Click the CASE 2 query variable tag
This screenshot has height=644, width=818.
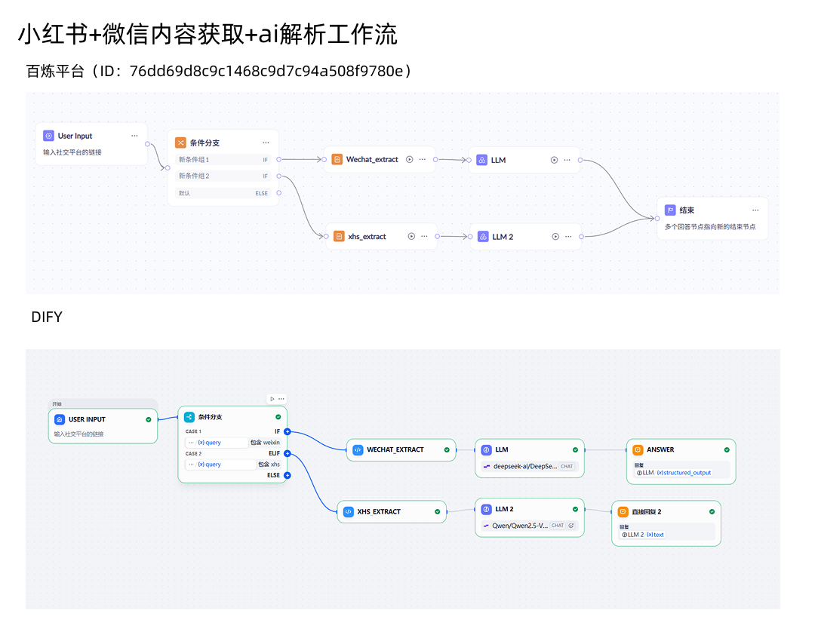point(209,464)
